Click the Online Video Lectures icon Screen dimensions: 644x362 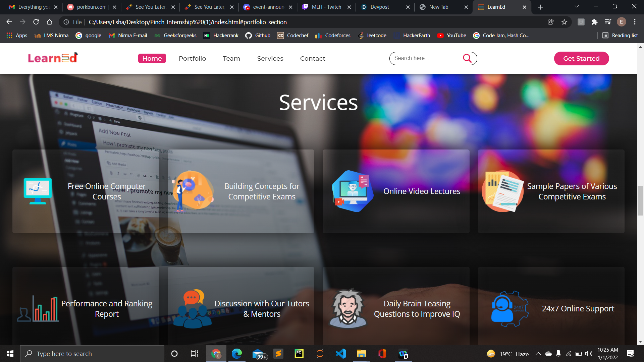point(352,191)
